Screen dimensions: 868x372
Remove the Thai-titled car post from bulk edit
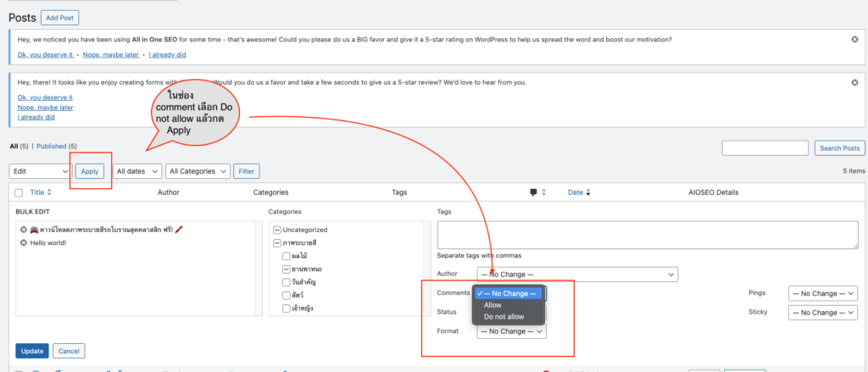pyautogui.click(x=24, y=230)
